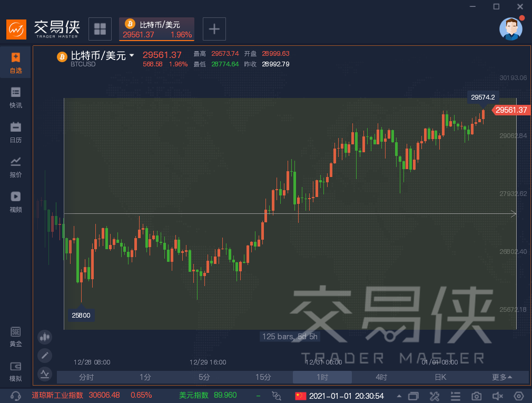Click the 开盘 28999.63 value
532x403 pixels.
pos(275,54)
